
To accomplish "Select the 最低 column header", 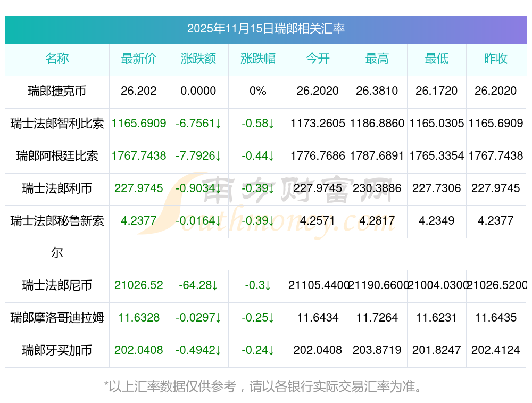I will pos(437,59).
